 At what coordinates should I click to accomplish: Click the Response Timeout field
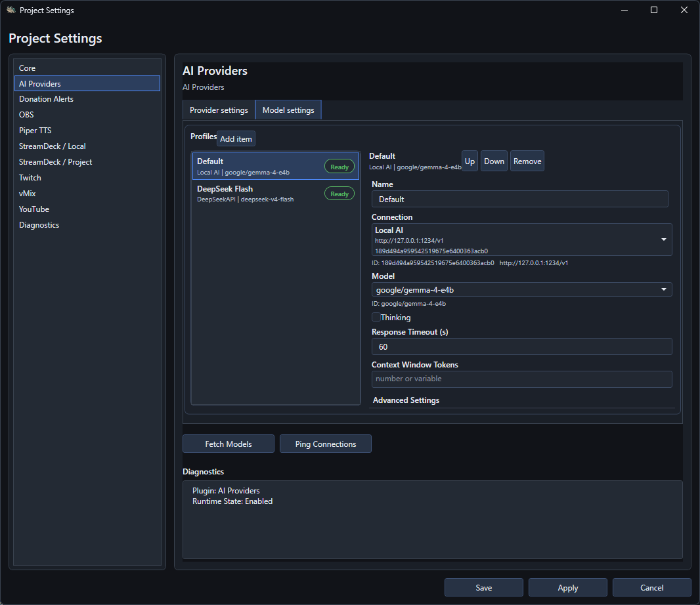(x=522, y=346)
